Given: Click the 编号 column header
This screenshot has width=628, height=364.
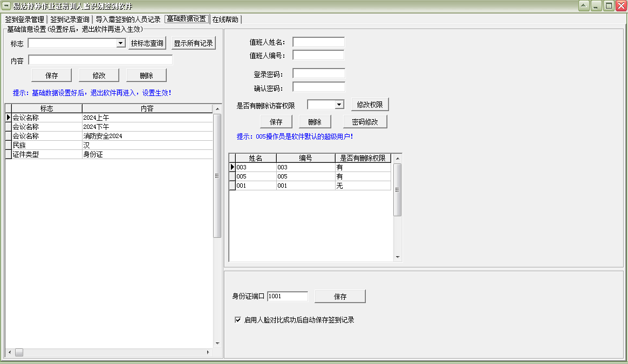Looking at the screenshot, I should coord(305,158).
